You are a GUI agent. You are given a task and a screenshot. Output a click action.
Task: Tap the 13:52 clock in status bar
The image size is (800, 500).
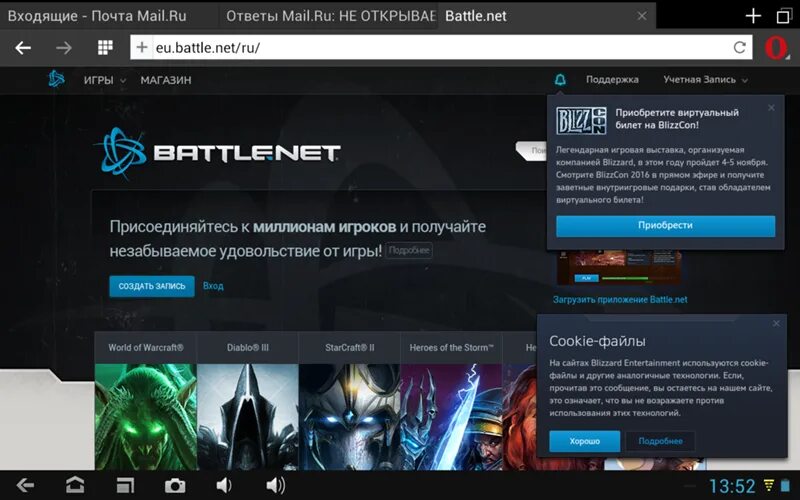(732, 486)
